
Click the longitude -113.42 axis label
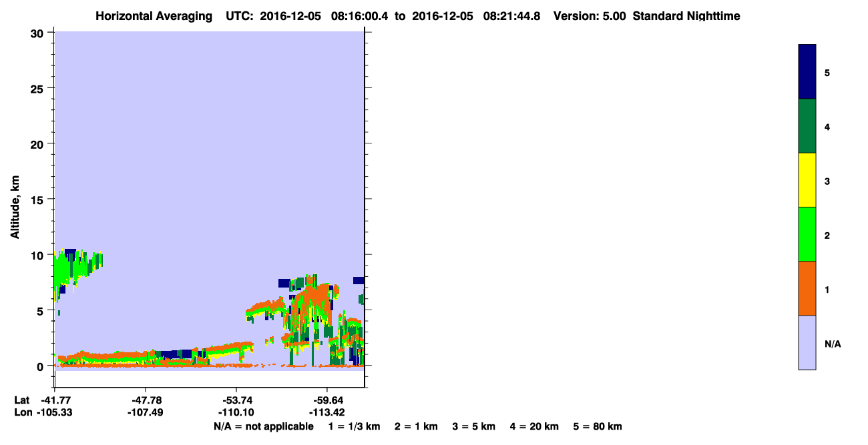pos(327,412)
